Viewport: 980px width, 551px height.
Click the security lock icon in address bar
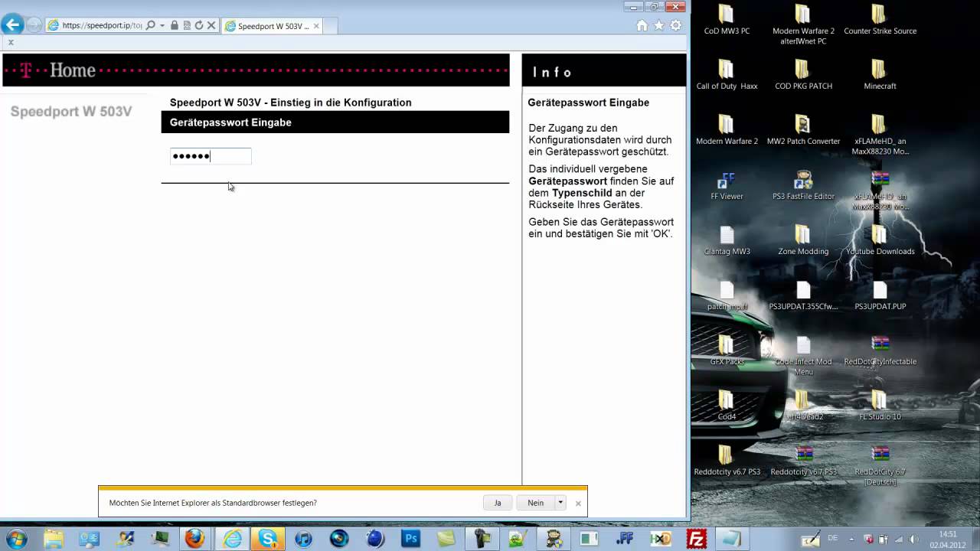tap(175, 25)
